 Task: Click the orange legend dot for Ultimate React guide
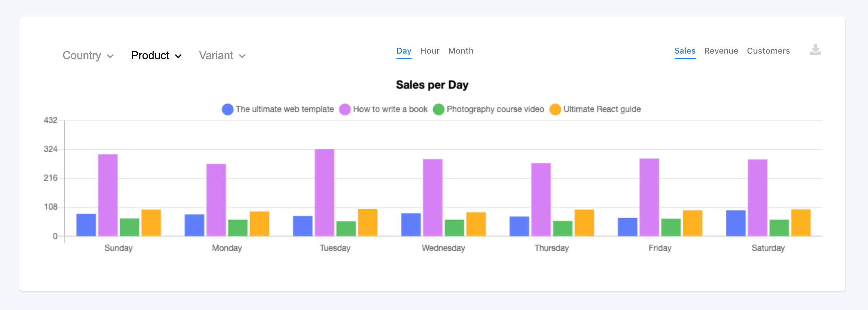(x=555, y=109)
